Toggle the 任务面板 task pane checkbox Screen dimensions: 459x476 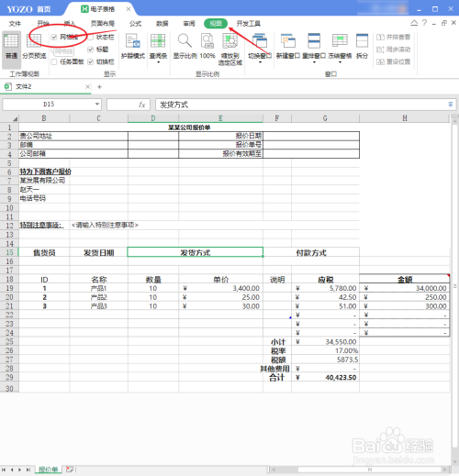tap(54, 61)
